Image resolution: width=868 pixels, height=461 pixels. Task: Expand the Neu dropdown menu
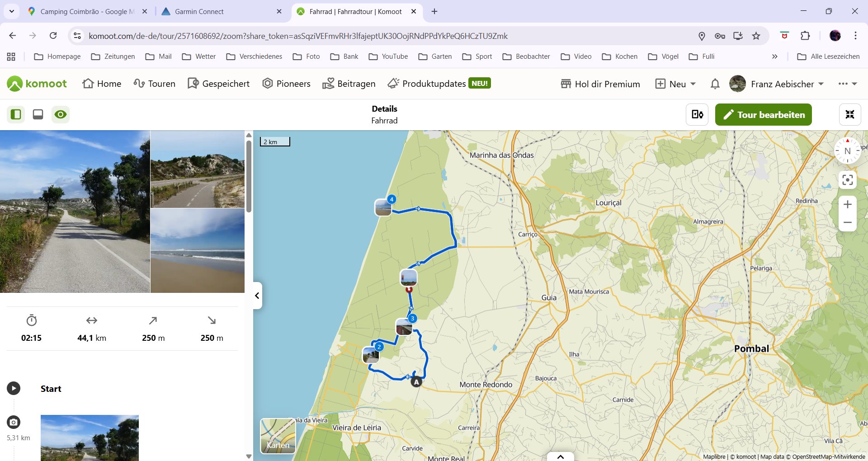tap(676, 84)
